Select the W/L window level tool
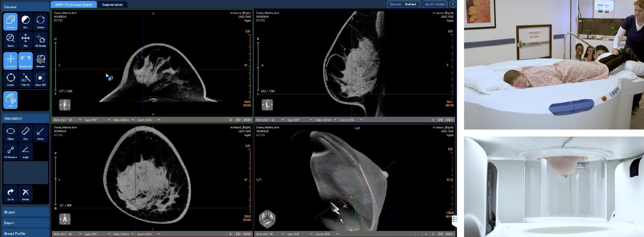644x237 pixels. pyautogui.click(x=25, y=21)
